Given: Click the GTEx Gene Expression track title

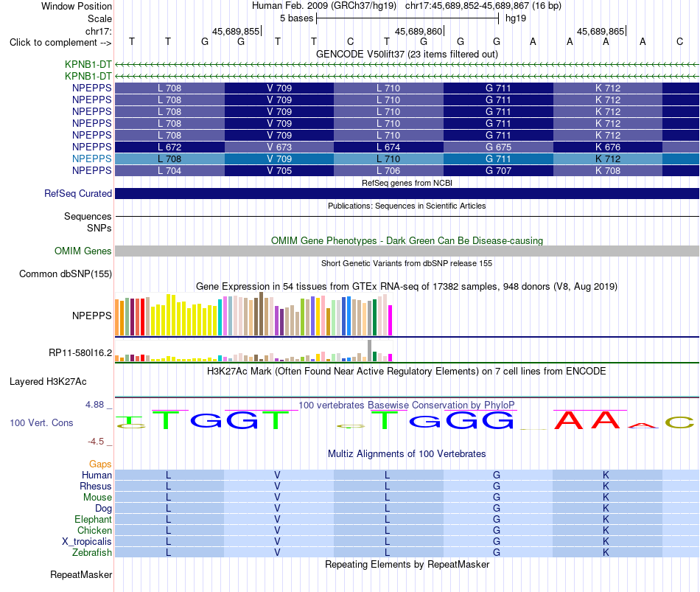Looking at the screenshot, I should [407, 286].
